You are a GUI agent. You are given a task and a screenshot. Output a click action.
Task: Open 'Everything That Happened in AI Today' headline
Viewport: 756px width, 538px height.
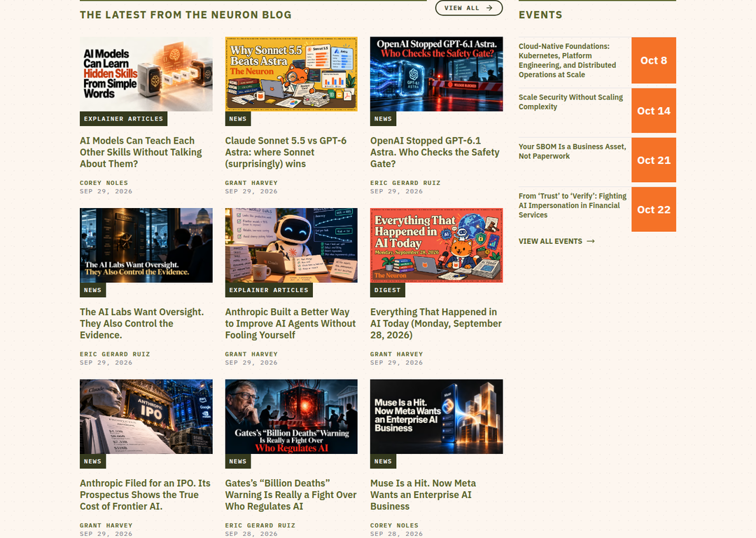click(436, 323)
